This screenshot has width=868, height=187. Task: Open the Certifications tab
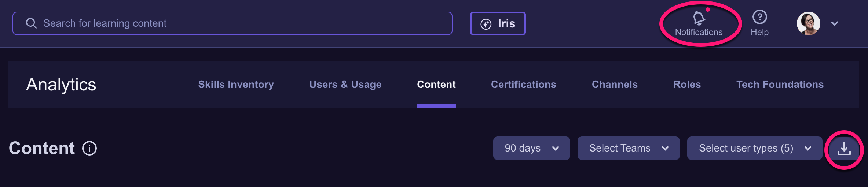pyautogui.click(x=523, y=85)
